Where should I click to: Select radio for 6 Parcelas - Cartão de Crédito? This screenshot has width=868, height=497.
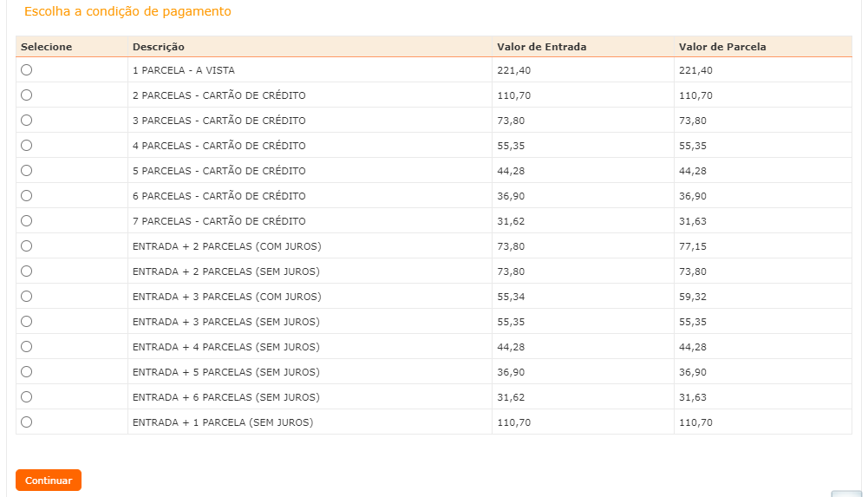click(x=27, y=196)
